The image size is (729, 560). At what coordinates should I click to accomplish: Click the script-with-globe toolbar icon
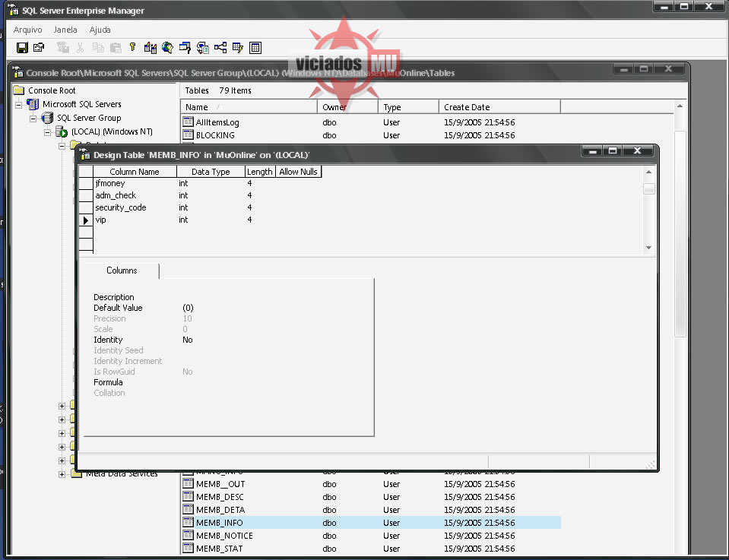(x=203, y=47)
